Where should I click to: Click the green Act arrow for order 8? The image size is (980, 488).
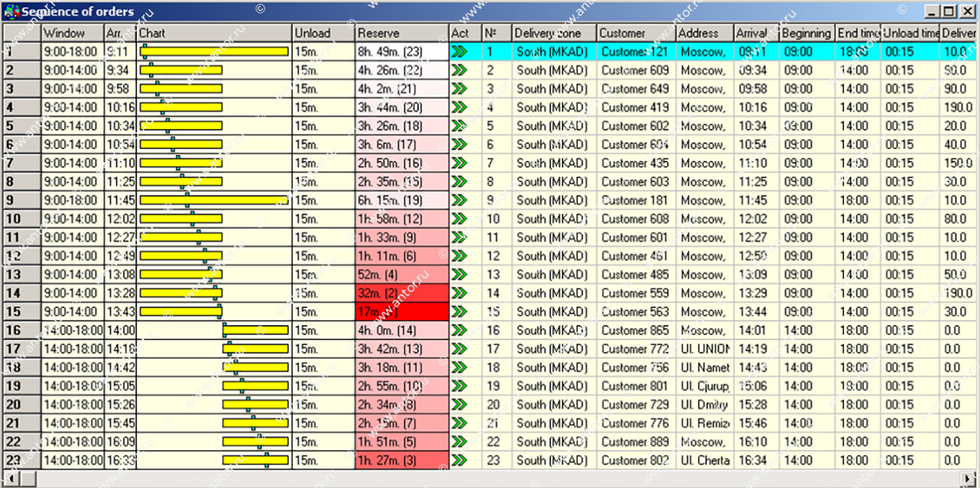460,181
